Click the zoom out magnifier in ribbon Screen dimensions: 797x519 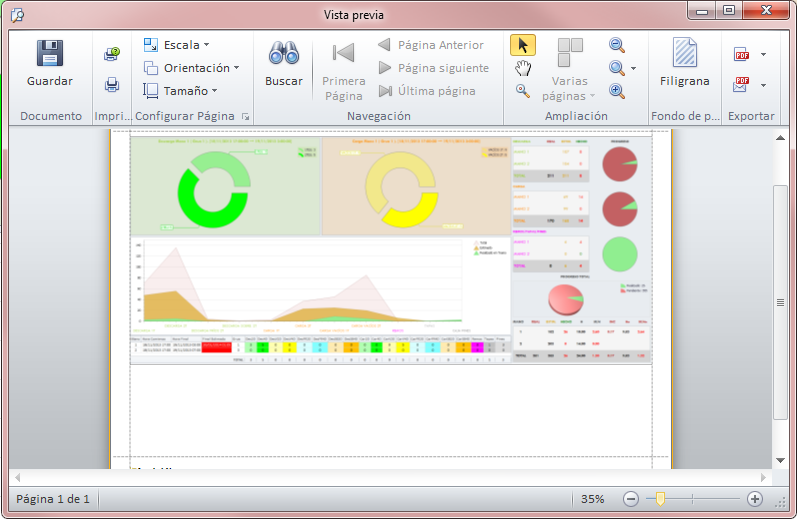point(617,45)
